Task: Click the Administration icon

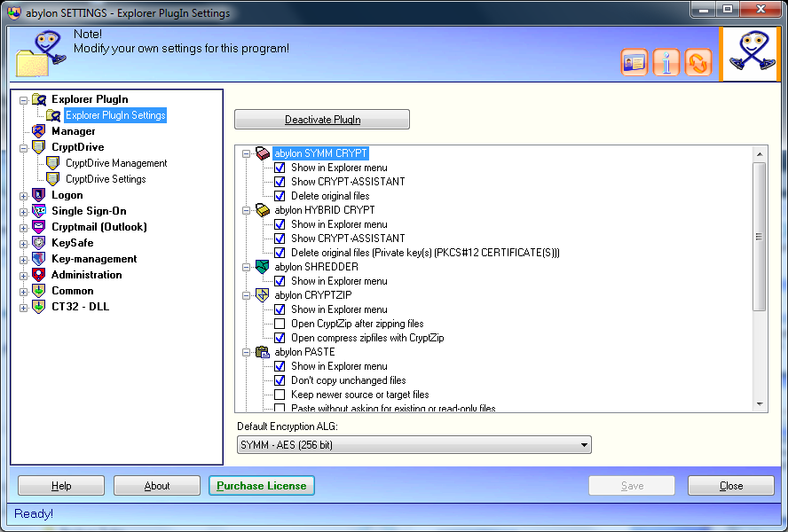Action: click(x=39, y=275)
